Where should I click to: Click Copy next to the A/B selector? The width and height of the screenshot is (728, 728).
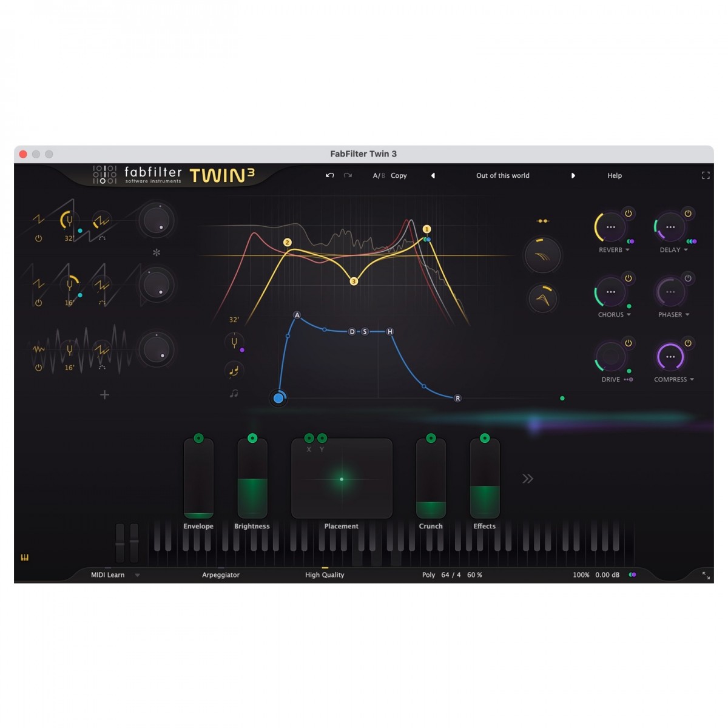tap(399, 175)
